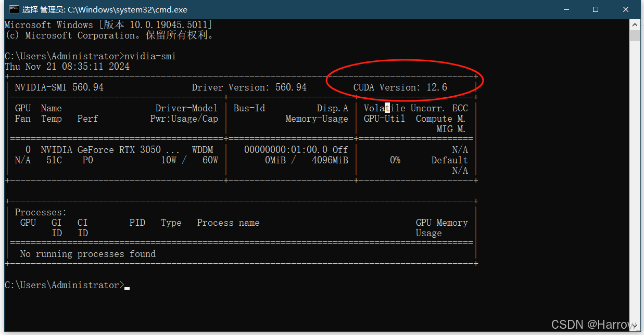The width and height of the screenshot is (644, 335).
Task: Click the 0MiB memory used value
Action: coord(275,160)
